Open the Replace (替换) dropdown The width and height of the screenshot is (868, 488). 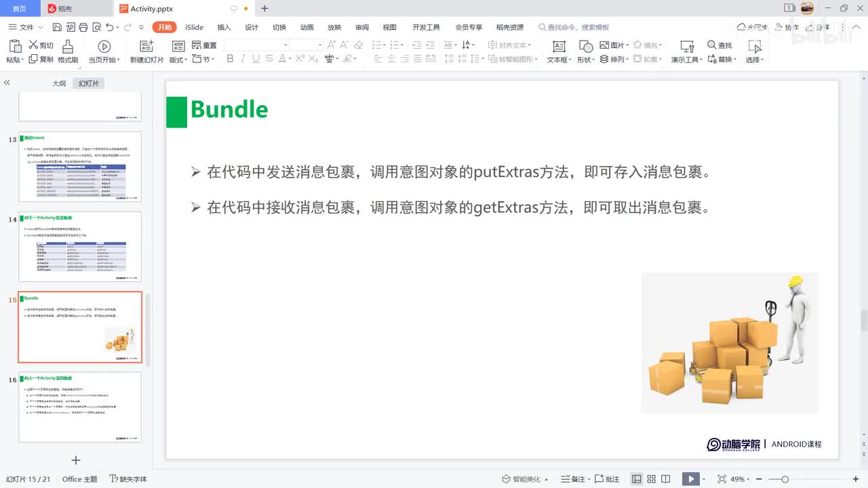(735, 60)
